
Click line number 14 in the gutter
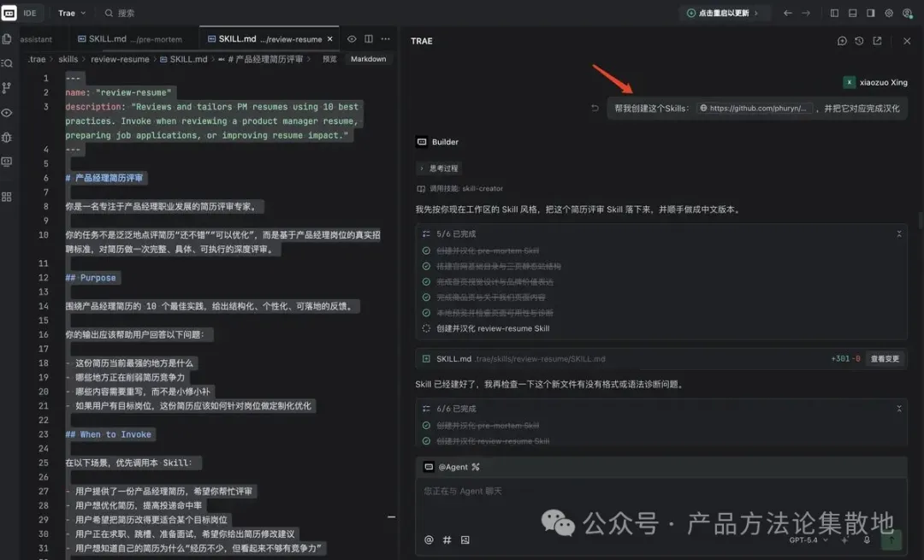pos(44,306)
